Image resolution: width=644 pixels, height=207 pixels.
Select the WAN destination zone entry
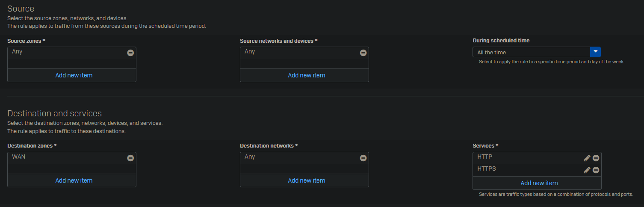[x=19, y=157]
